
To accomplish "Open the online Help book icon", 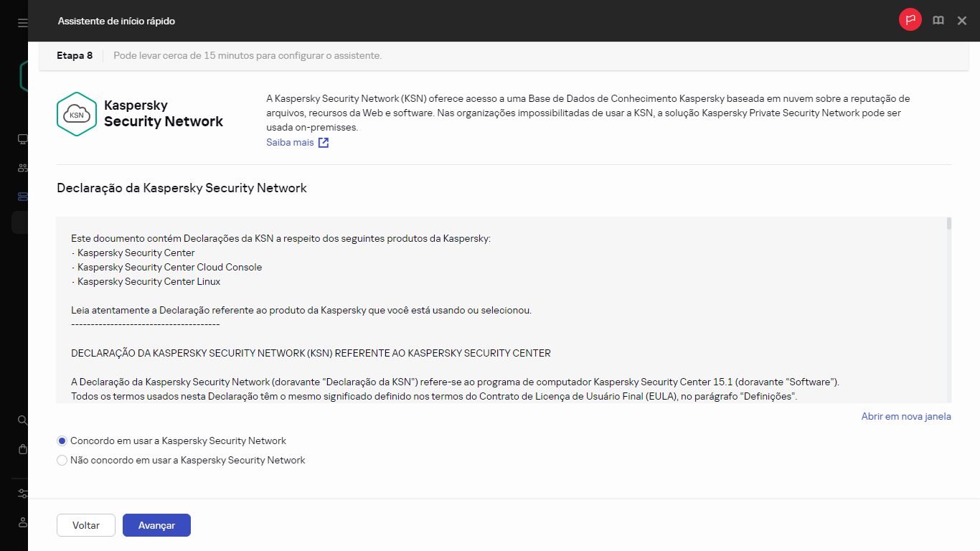I will pos(938,19).
